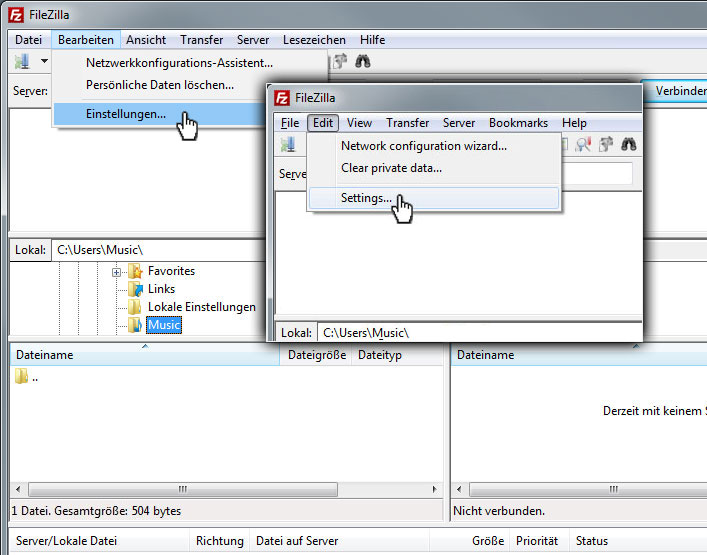Click remote file list scroll-left arrow
The height and width of the screenshot is (555, 707).
[x=459, y=489]
